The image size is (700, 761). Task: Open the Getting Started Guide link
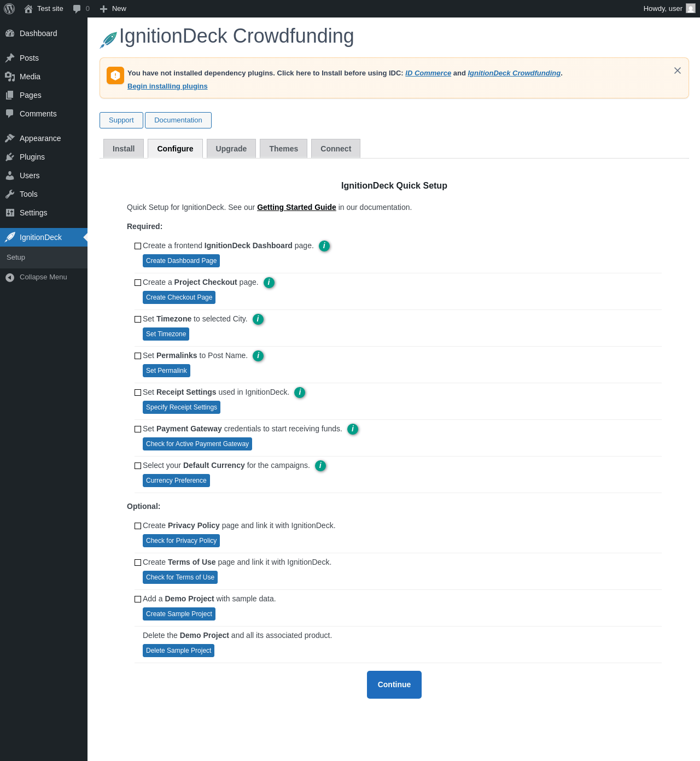296,207
